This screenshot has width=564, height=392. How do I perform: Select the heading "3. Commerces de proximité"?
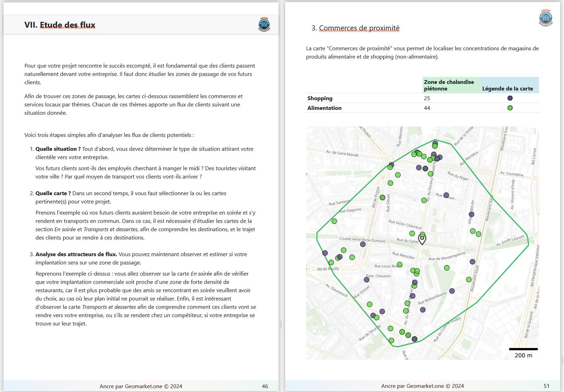pyautogui.click(x=355, y=28)
